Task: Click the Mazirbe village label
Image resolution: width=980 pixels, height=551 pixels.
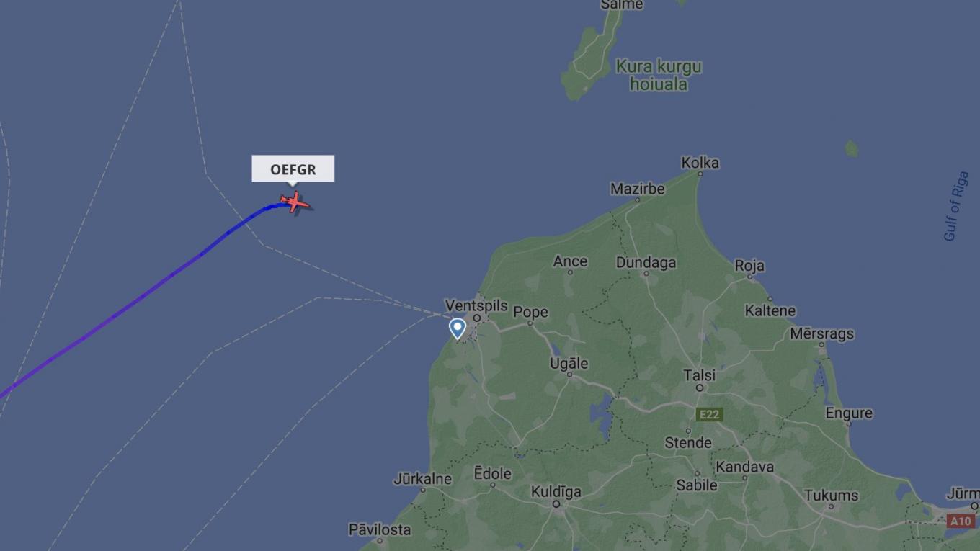Action: coord(637,189)
